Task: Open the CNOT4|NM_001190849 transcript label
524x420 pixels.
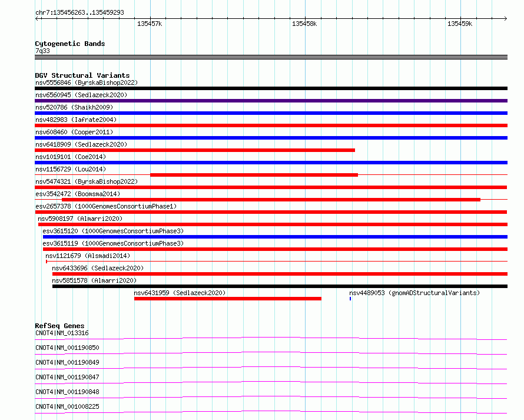Action: click(67, 362)
